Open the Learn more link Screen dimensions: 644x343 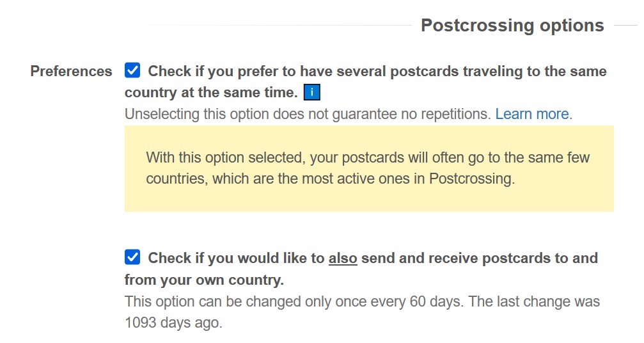coord(532,115)
